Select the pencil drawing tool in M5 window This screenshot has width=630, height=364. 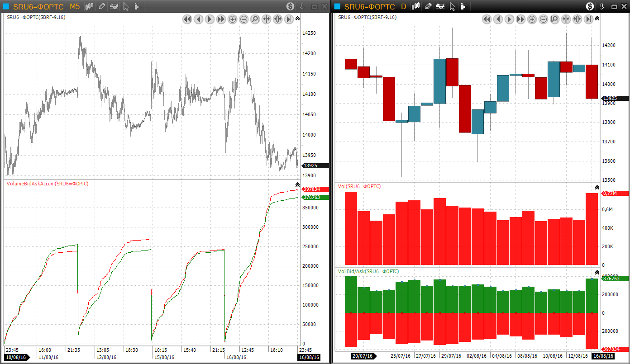[x=102, y=6]
